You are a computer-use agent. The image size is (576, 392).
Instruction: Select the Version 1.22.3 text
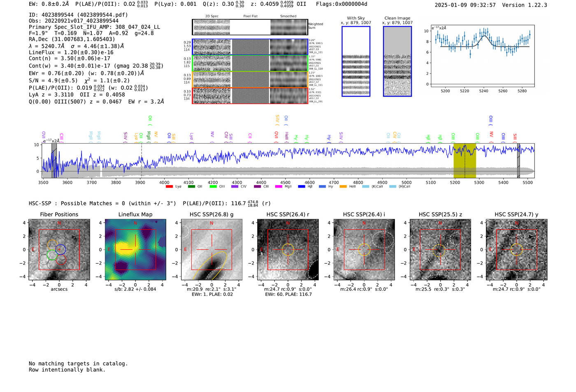point(525,5)
